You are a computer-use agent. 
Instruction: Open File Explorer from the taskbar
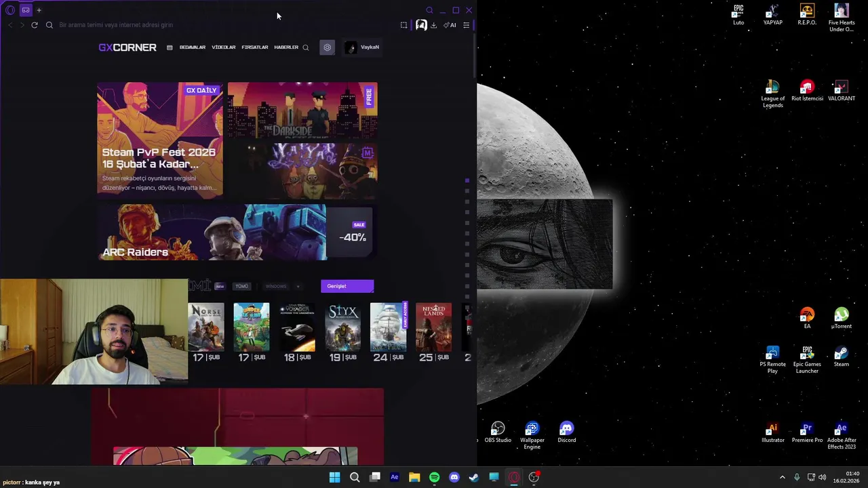coord(414,477)
